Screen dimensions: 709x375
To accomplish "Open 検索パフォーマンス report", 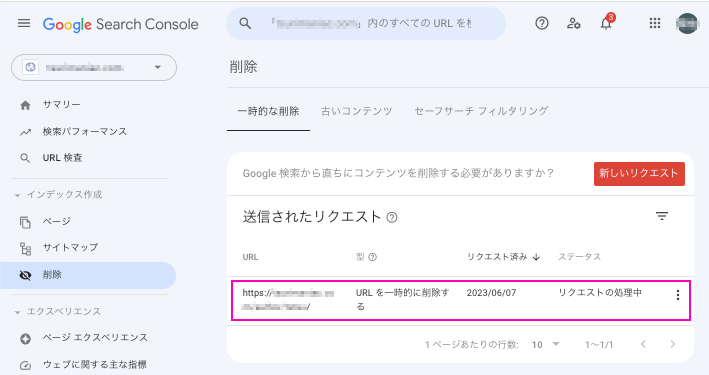I will point(85,132).
